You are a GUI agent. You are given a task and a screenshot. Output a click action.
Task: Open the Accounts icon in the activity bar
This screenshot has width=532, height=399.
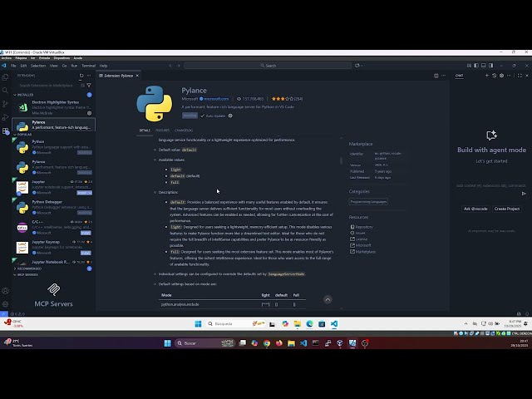5,291
